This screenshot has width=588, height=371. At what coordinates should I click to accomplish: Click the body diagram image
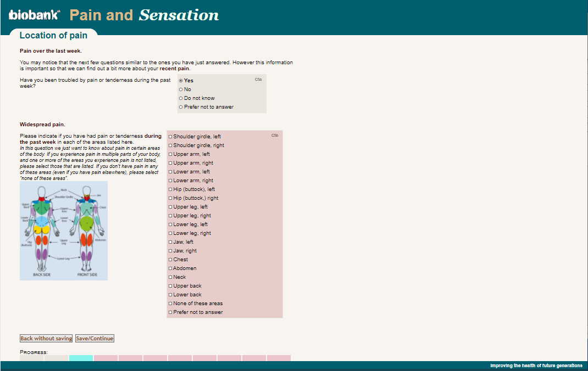click(64, 231)
